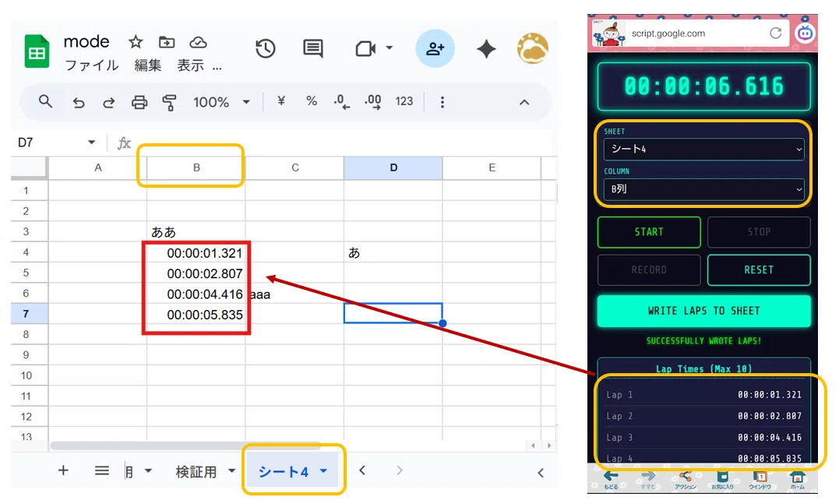Image resolution: width=839 pixels, height=504 pixels.
Task: Open the 検証用 tab dropdown arrow
Action: [231, 471]
